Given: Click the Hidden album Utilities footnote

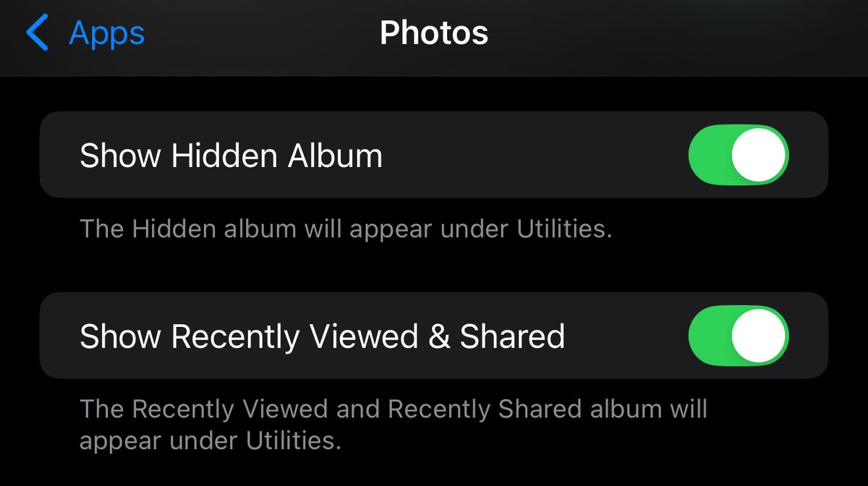Looking at the screenshot, I should [346, 229].
